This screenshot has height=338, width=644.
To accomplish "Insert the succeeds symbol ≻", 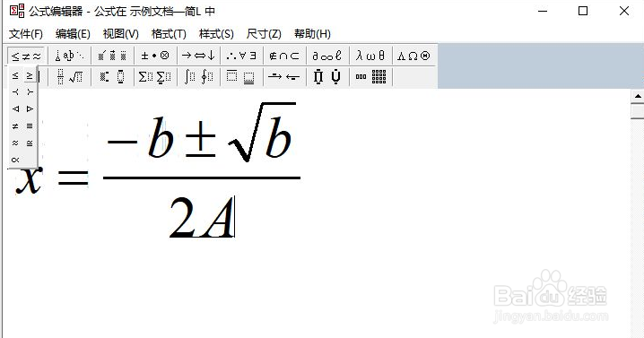I will point(30,92).
